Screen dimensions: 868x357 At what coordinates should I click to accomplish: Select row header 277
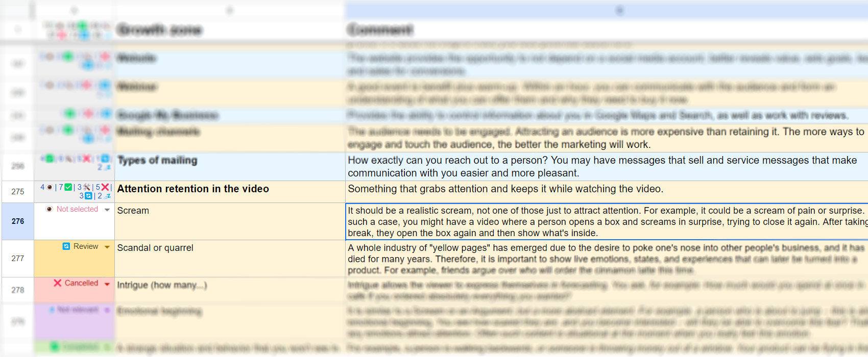pyautogui.click(x=18, y=259)
